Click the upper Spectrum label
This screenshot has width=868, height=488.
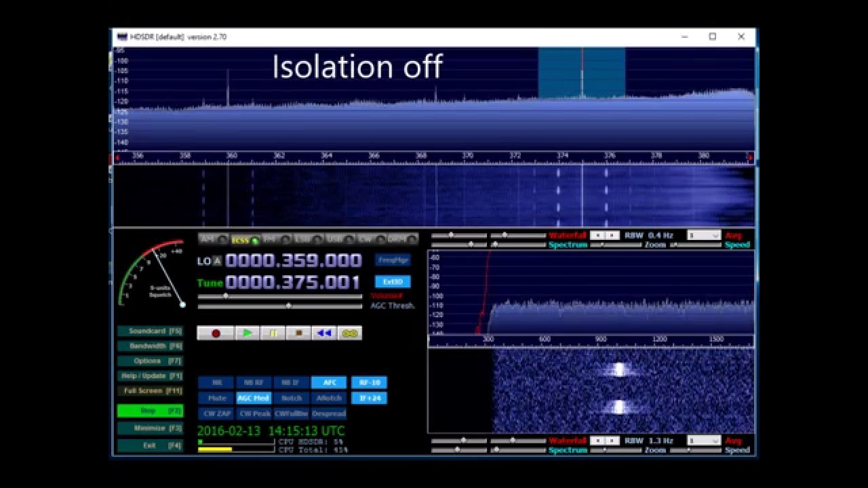(x=568, y=245)
